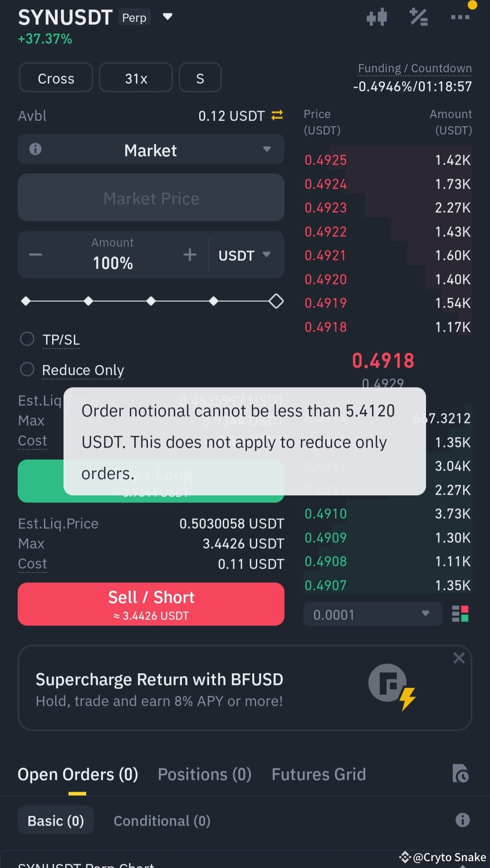Image resolution: width=490 pixels, height=868 pixels.
Task: Enable the TP/SL option
Action: [x=27, y=339]
